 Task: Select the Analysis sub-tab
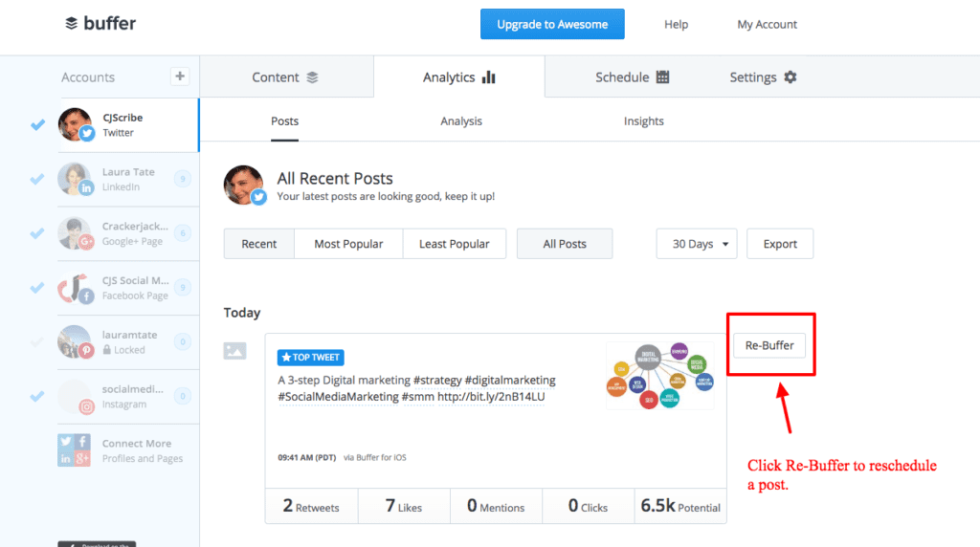click(461, 121)
